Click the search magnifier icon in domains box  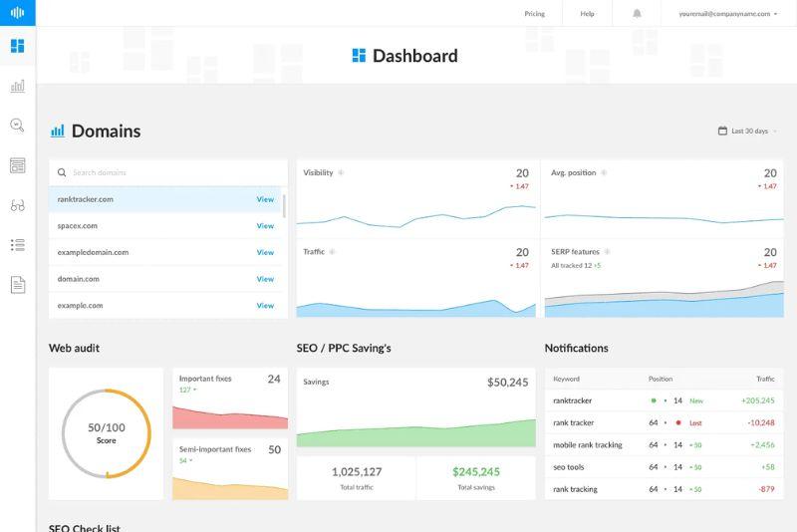[x=62, y=172]
